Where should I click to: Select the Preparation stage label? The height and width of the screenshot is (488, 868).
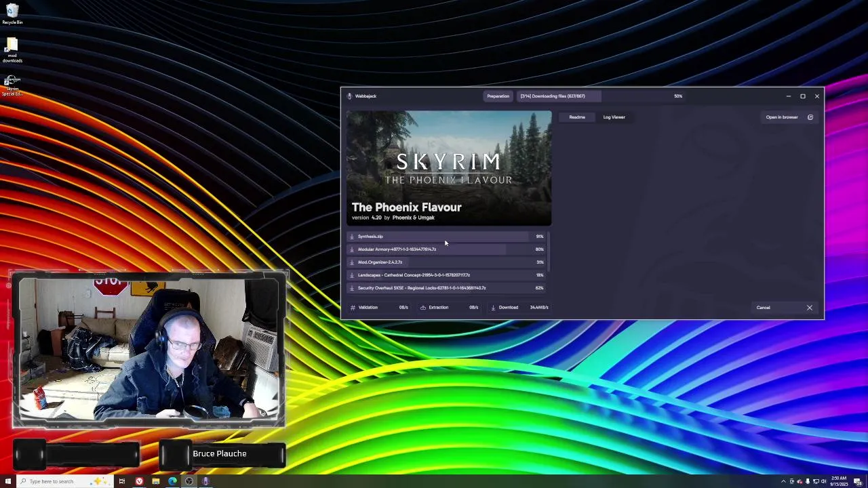coord(498,96)
